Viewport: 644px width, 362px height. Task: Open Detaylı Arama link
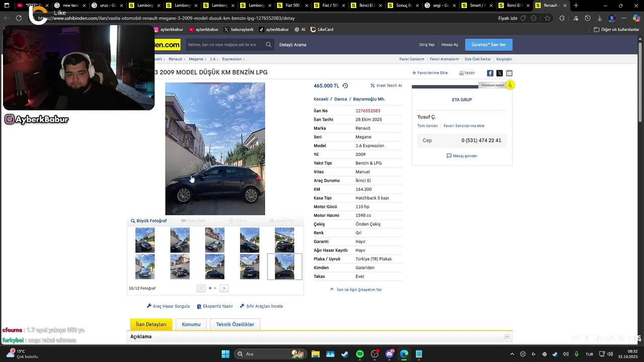click(293, 45)
